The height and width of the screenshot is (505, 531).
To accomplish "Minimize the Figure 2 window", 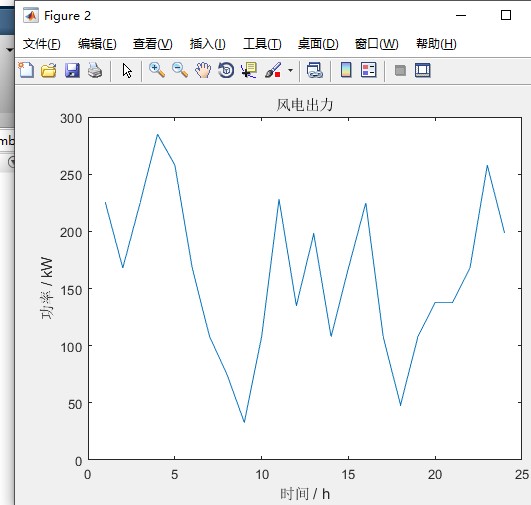I will pos(461,15).
